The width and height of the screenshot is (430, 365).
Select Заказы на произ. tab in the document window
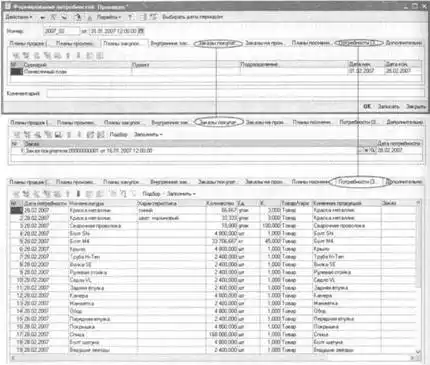pyautogui.click(x=265, y=43)
